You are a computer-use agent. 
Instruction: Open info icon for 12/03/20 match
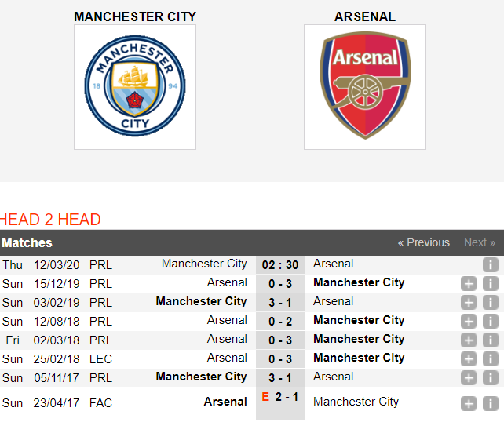(x=490, y=265)
